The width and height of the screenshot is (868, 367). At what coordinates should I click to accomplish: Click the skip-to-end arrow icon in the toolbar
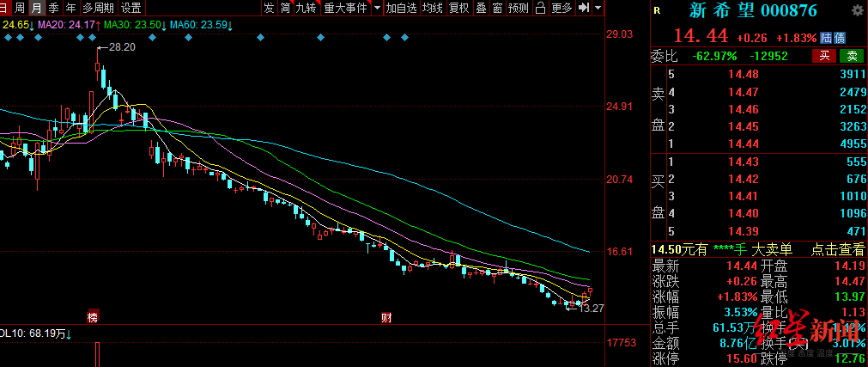point(584,8)
